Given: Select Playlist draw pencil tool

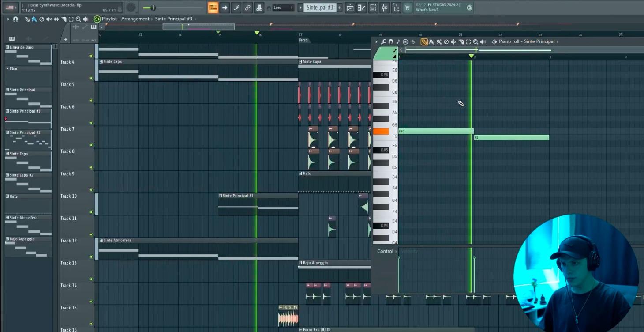Looking at the screenshot, I should (x=27, y=19).
